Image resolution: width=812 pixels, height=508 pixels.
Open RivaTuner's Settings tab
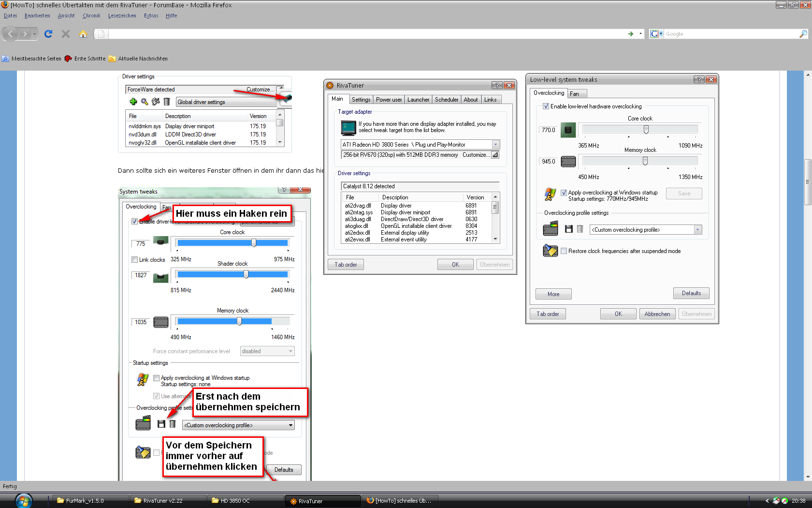[x=361, y=100]
